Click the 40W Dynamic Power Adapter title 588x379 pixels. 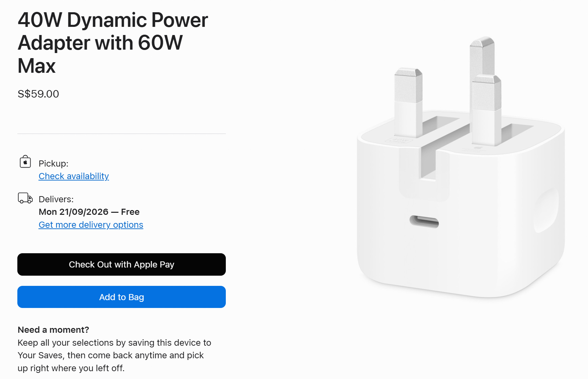click(113, 43)
